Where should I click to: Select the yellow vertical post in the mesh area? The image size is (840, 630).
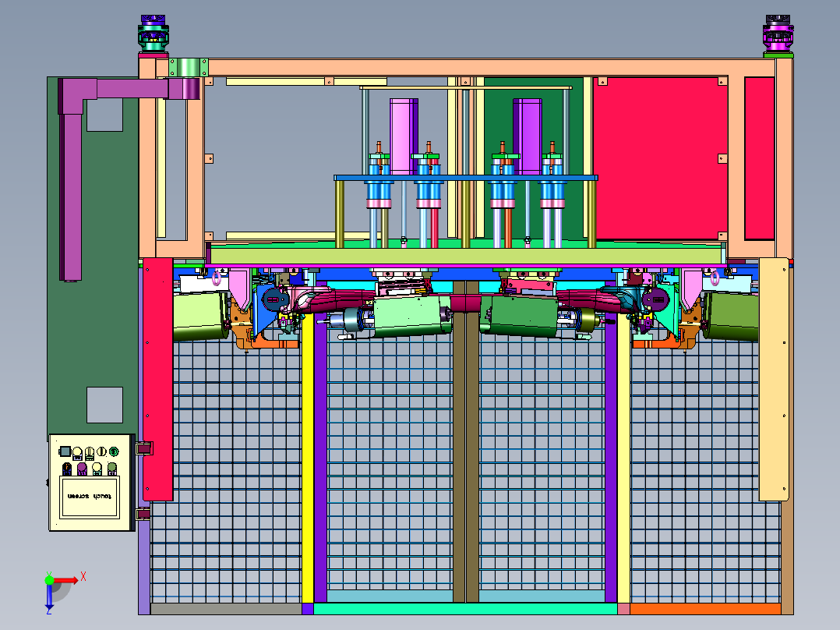tap(308, 458)
